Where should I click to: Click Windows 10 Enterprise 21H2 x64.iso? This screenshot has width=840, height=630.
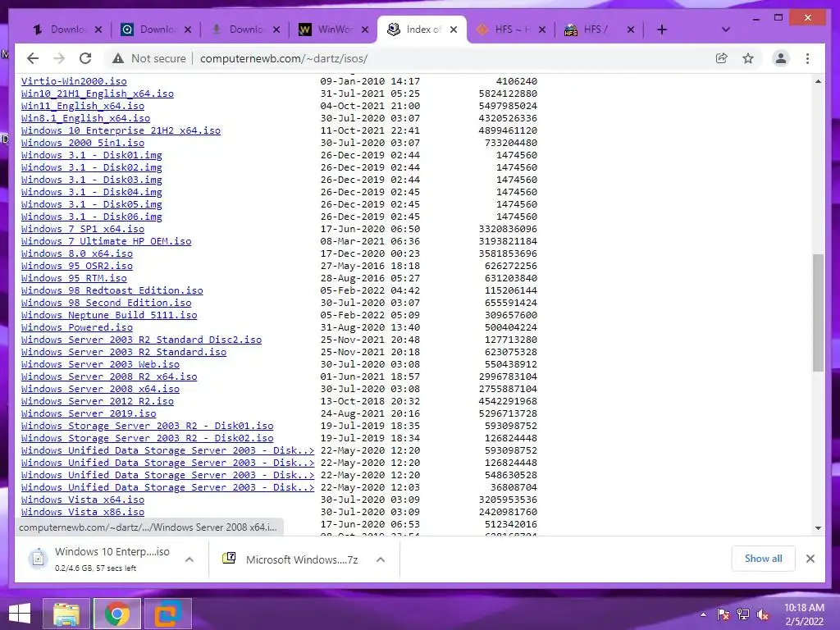click(x=121, y=130)
